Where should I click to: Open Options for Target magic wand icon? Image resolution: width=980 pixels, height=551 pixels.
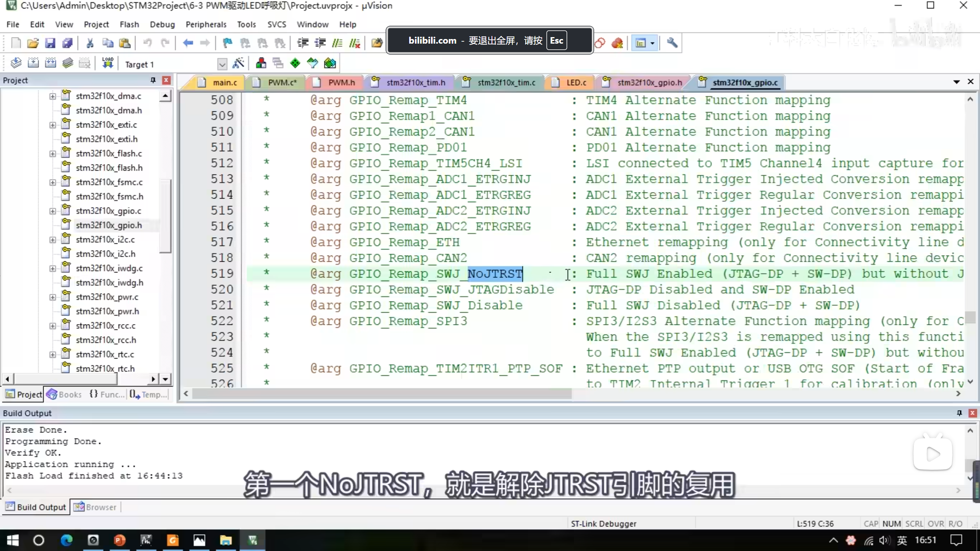click(238, 63)
